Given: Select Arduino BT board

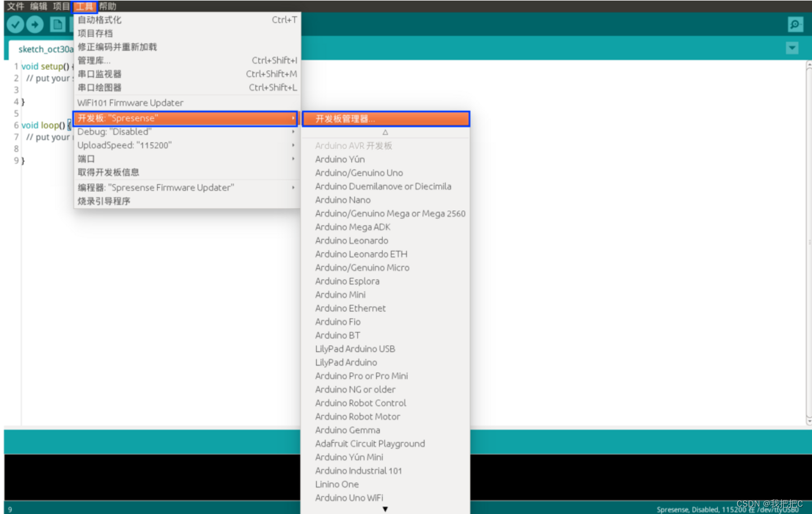Looking at the screenshot, I should pos(385,335).
